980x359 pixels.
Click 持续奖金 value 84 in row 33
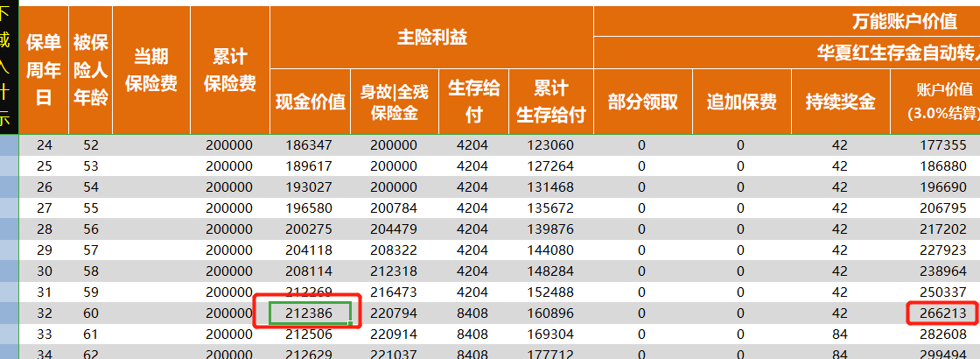(x=840, y=334)
